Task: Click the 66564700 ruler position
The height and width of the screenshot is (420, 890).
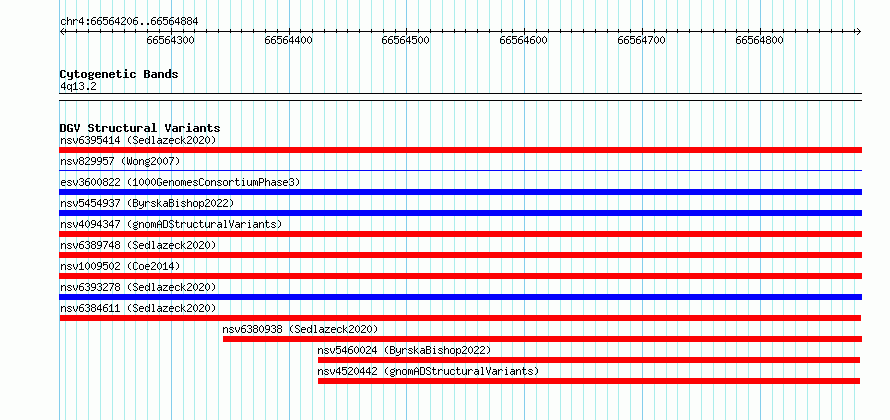Action: tap(641, 40)
